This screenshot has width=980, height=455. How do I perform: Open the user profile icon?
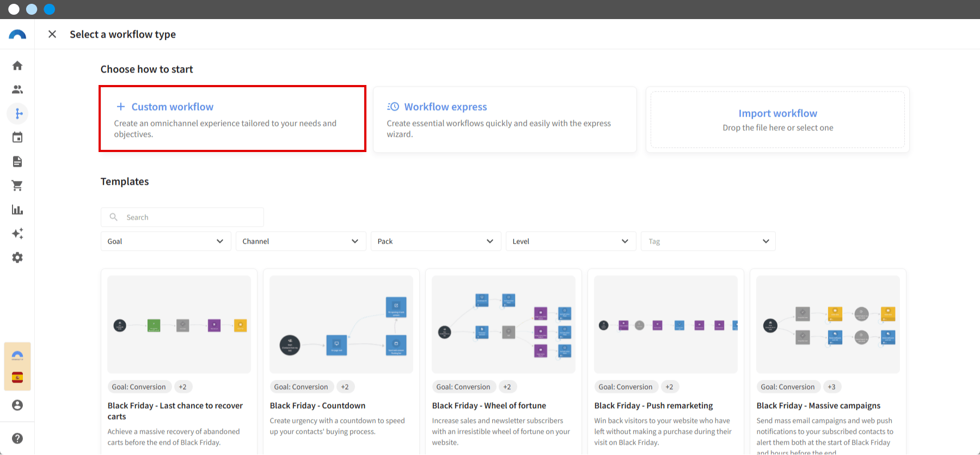pos(17,405)
